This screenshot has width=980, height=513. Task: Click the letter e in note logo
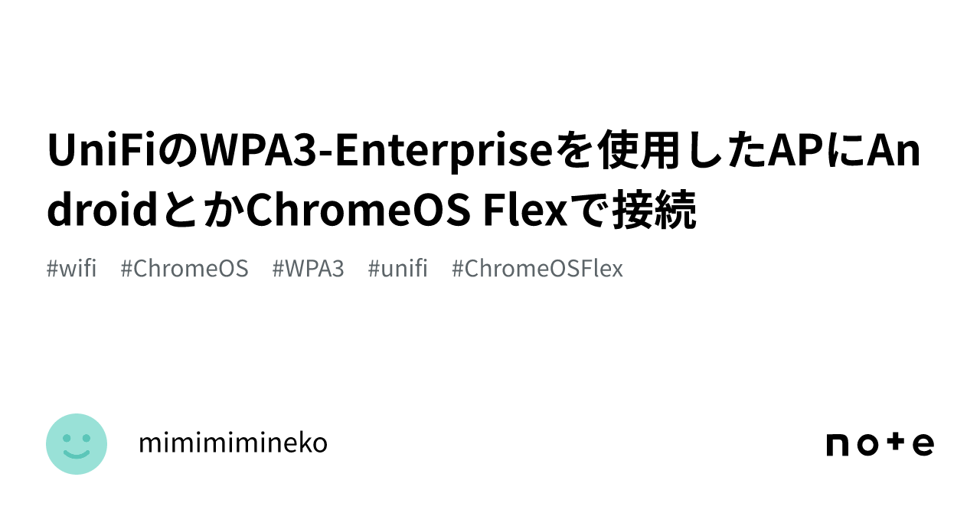point(923,445)
